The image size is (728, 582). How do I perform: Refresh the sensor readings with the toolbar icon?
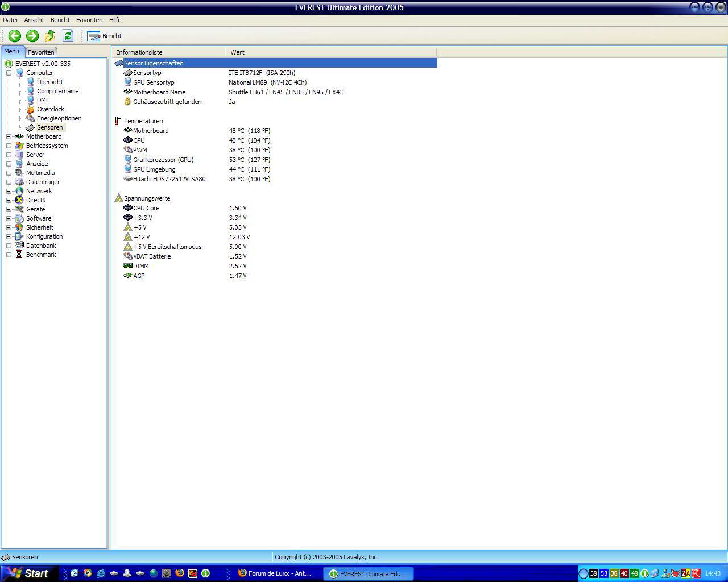[68, 36]
